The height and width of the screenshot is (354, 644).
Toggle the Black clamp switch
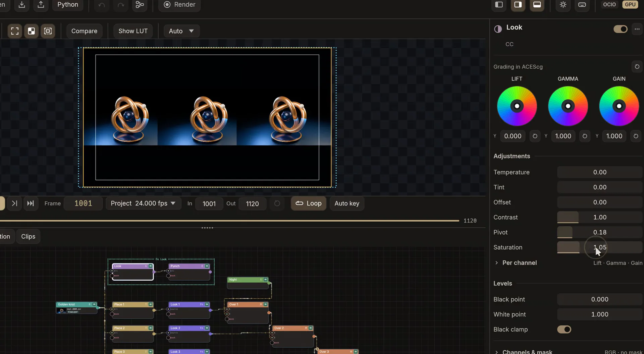tap(564, 330)
